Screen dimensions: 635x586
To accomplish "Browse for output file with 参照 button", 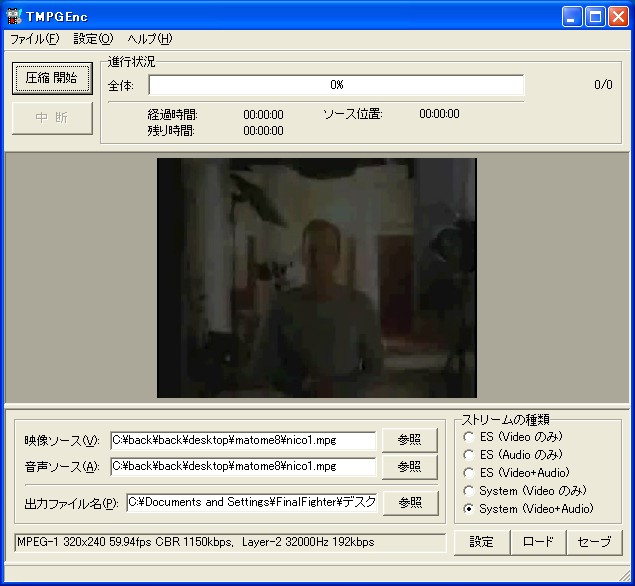I will [x=410, y=503].
